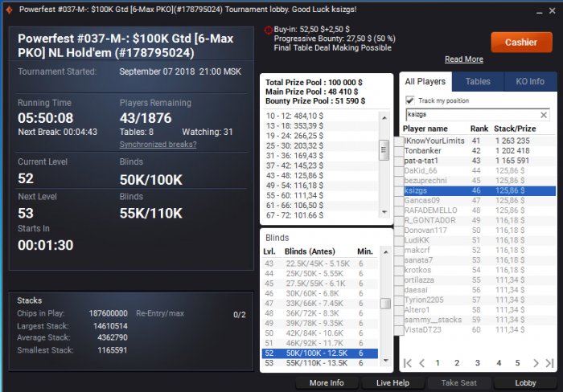Select blinds level 53 row 55K/110K
563x392 pixels.
tap(319, 363)
